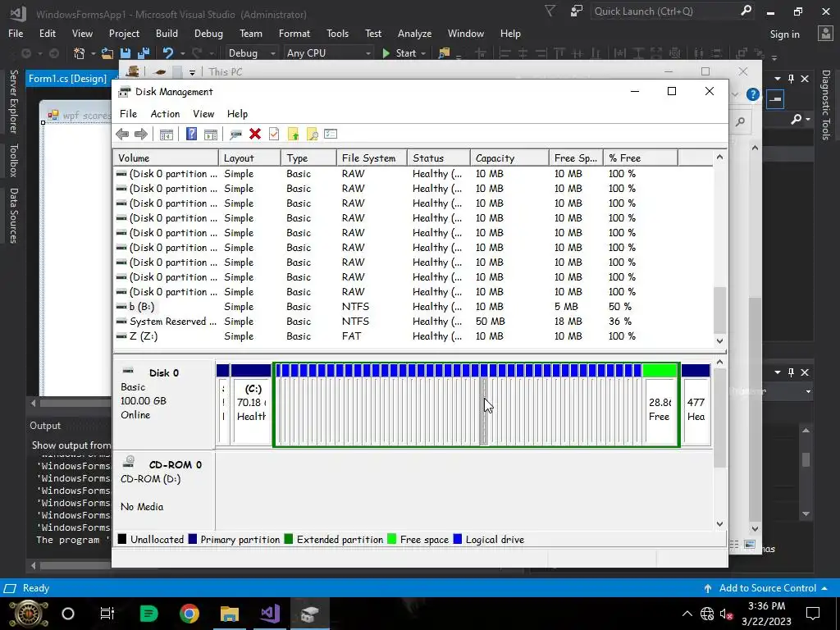840x630 pixels.
Task: Open File menu in Disk Management
Action: click(x=128, y=113)
